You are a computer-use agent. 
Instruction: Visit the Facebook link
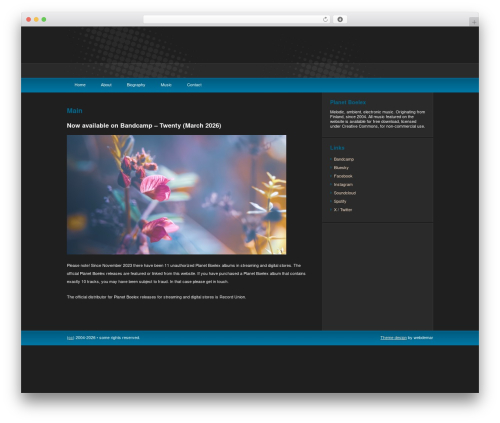coord(343,176)
